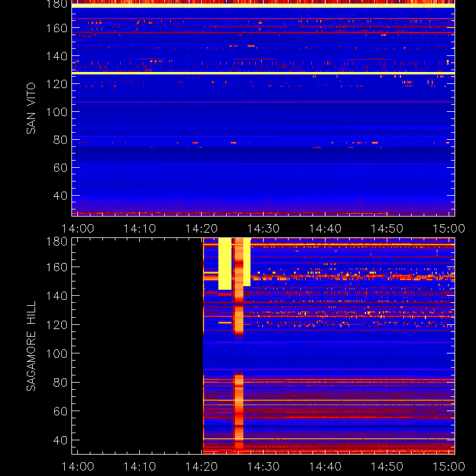Choose 14:20 label under Sagamore Hill plot

tap(202, 466)
